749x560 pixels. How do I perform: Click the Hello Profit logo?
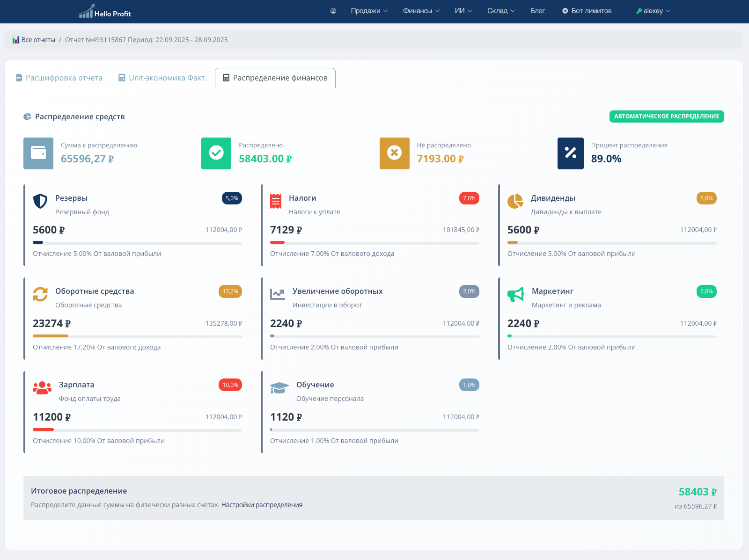[x=105, y=11]
